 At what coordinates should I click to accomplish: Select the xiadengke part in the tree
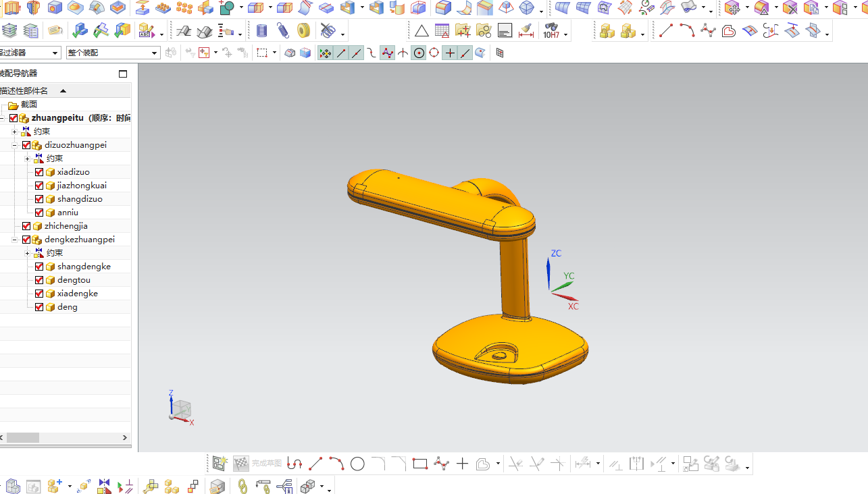78,294
